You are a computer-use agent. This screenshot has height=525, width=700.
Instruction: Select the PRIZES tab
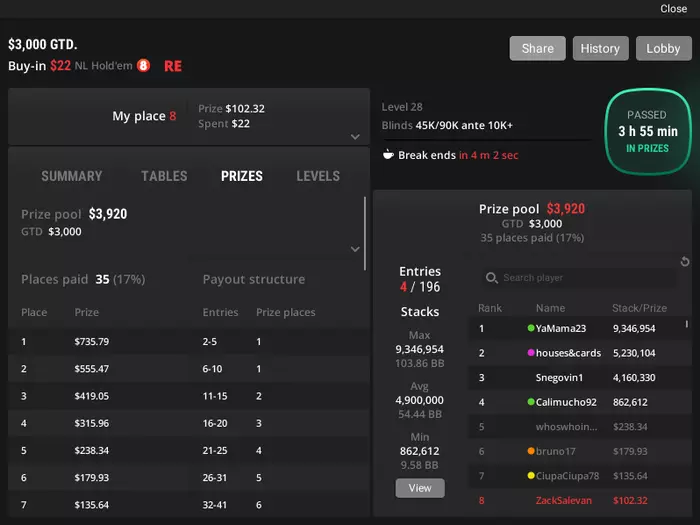tap(242, 176)
